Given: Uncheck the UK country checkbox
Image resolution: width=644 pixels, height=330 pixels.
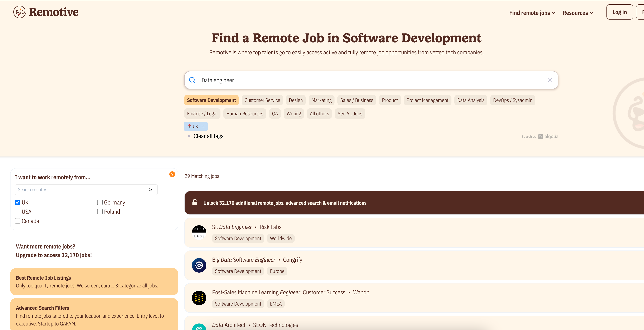Looking at the screenshot, I should [18, 202].
